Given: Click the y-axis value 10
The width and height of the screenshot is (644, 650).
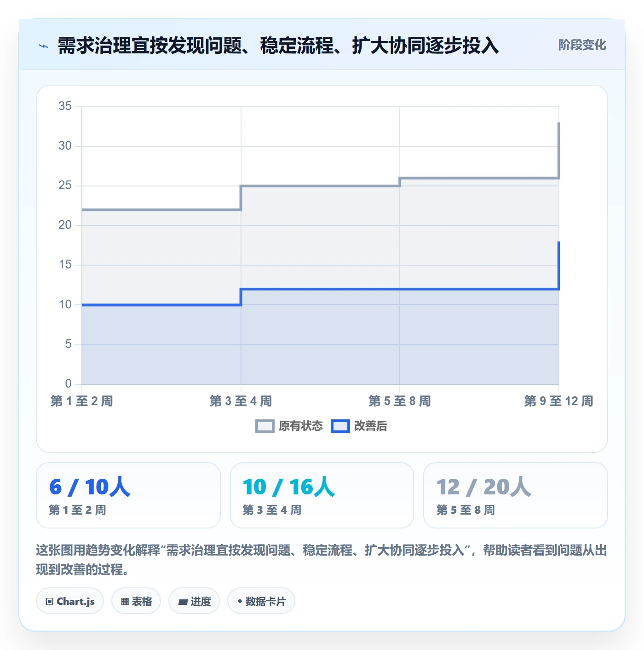Looking at the screenshot, I should (x=65, y=305).
